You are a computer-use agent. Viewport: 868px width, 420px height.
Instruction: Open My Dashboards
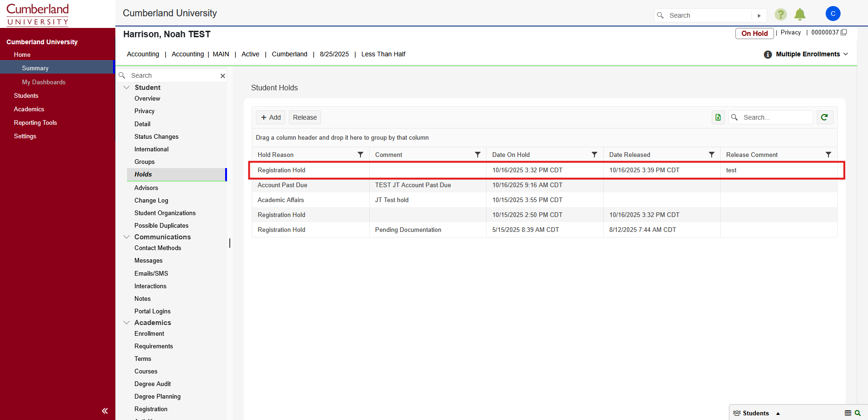[44, 82]
